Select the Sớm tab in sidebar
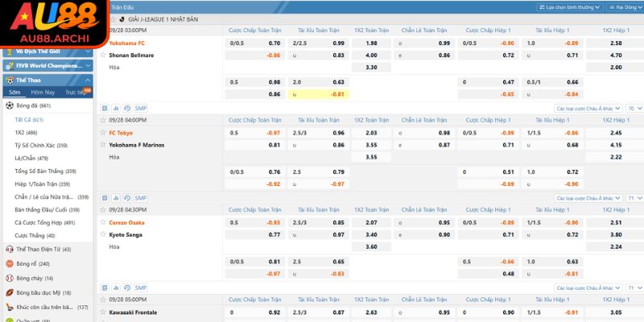 point(14,93)
